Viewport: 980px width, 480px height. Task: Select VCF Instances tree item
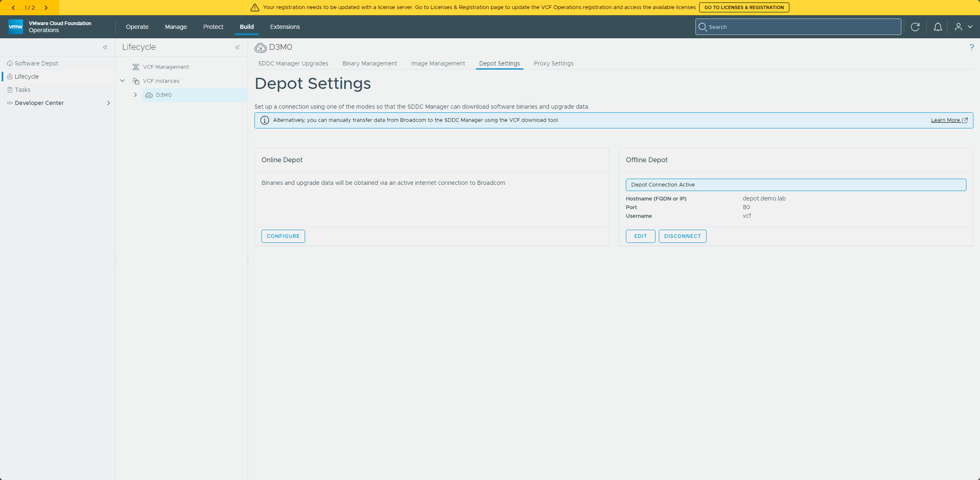(x=161, y=81)
